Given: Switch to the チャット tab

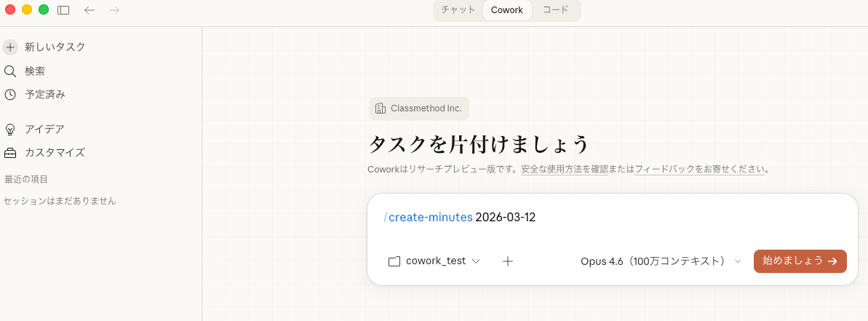Looking at the screenshot, I should (x=458, y=10).
